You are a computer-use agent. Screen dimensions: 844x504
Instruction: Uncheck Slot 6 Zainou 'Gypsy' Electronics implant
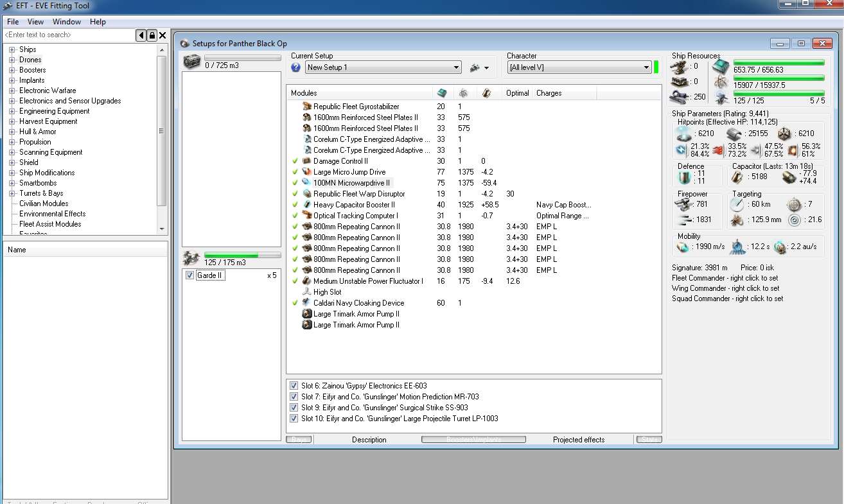coord(294,386)
